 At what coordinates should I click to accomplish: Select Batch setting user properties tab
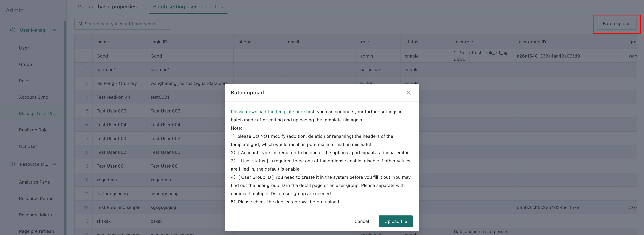point(188,7)
